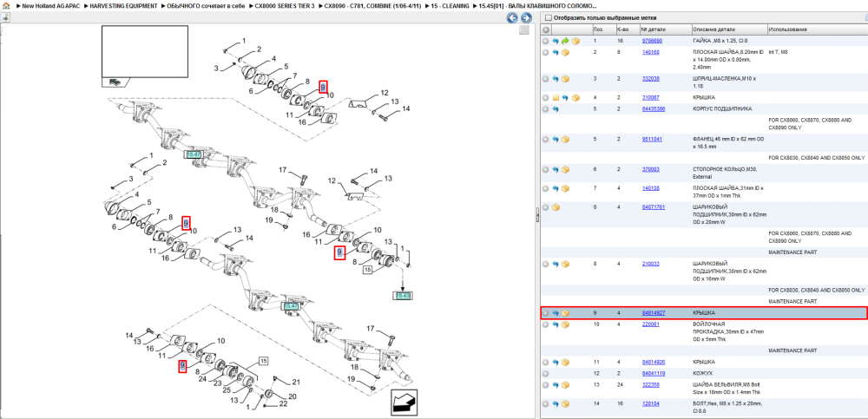Click blue arrow icon for part 84435386

tap(556, 109)
